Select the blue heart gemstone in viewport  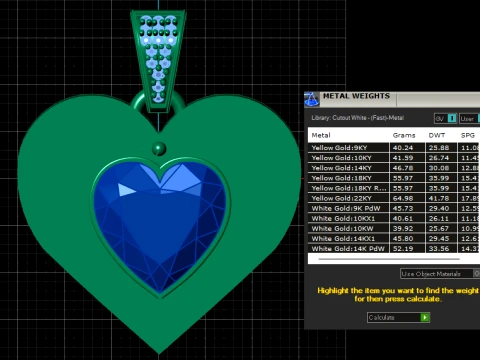(x=160, y=225)
